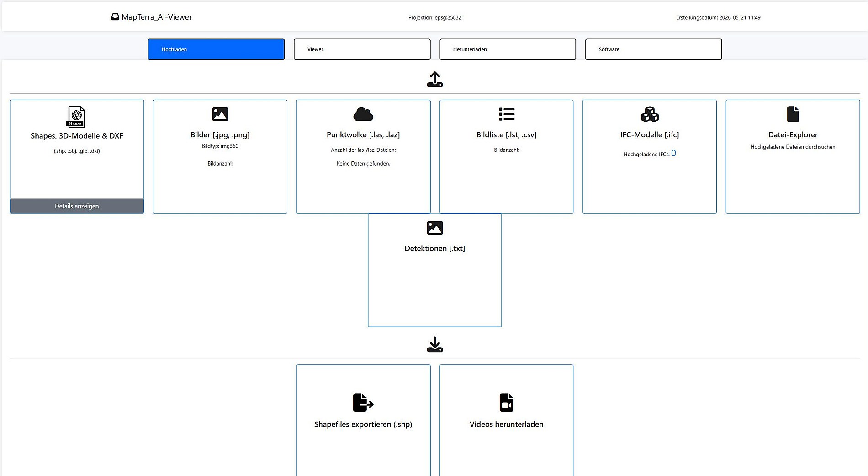868x476 pixels.
Task: Switch to the Hochladen tab
Action: pos(216,49)
